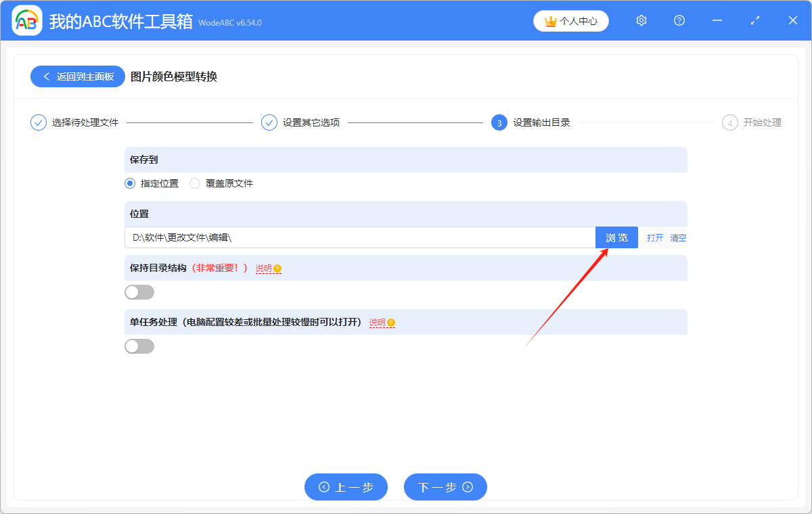The image size is (812, 514).
Task: Click help icon beside 单任务处理 说明
Action: [391, 323]
